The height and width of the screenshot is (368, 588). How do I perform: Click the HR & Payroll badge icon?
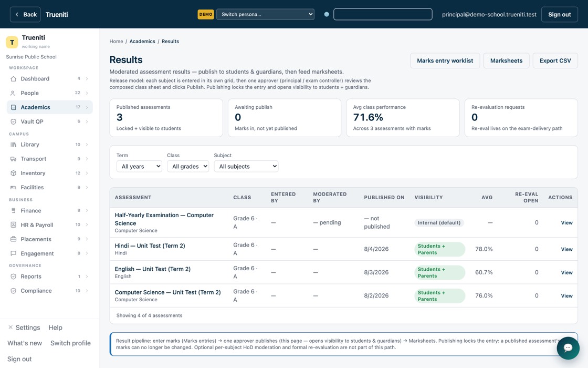14,225
